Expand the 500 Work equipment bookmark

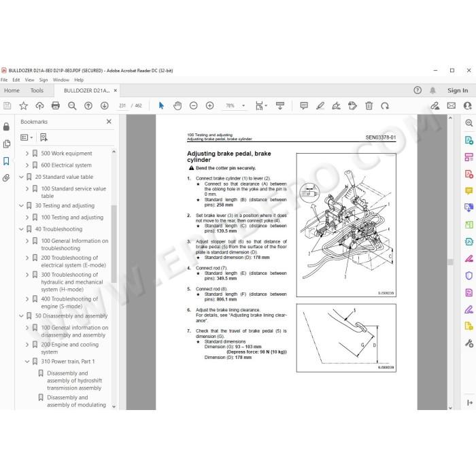[x=27, y=153]
